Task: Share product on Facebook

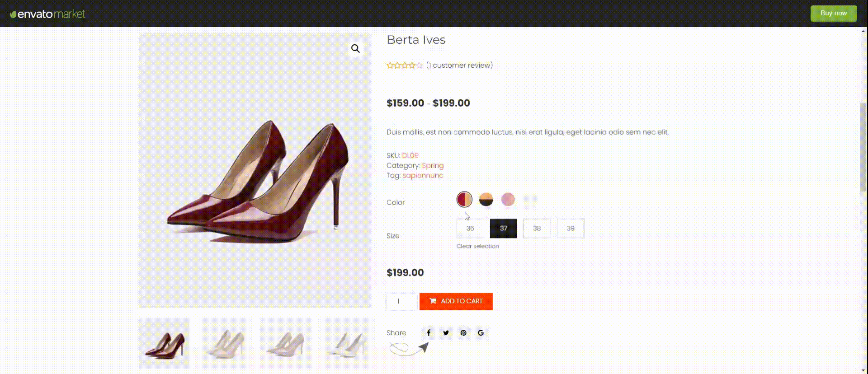Action: pos(429,333)
